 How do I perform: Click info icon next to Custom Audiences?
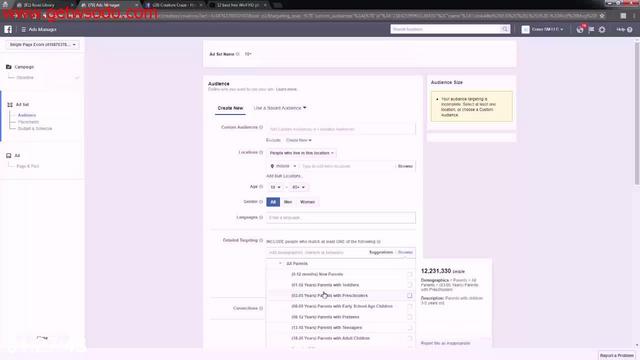click(261, 127)
